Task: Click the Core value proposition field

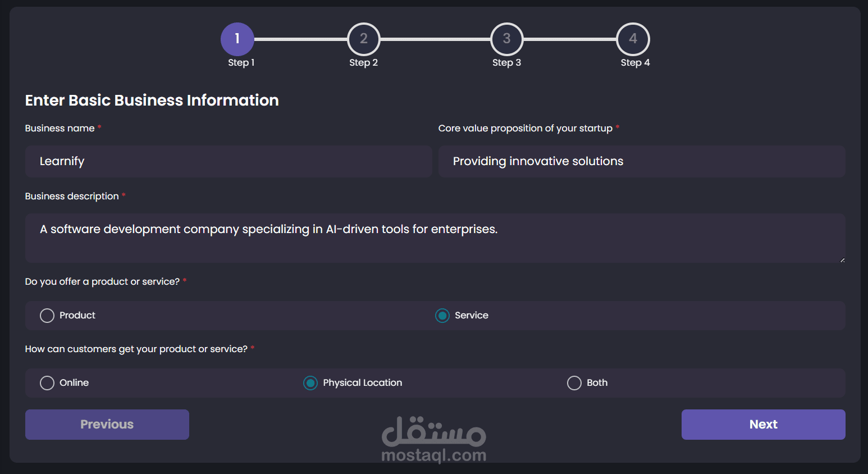Action: 642,162
